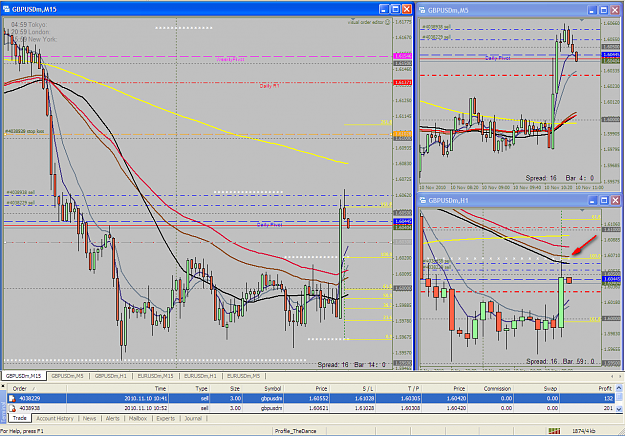This screenshot has height=436, width=625.
Task: Open the Journal tab in Terminal
Action: click(193, 418)
